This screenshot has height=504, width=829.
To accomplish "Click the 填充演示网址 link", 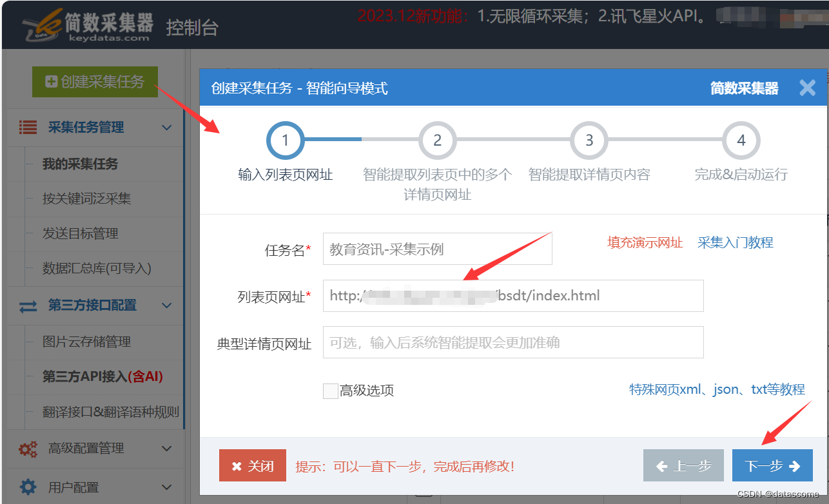I will (x=645, y=243).
